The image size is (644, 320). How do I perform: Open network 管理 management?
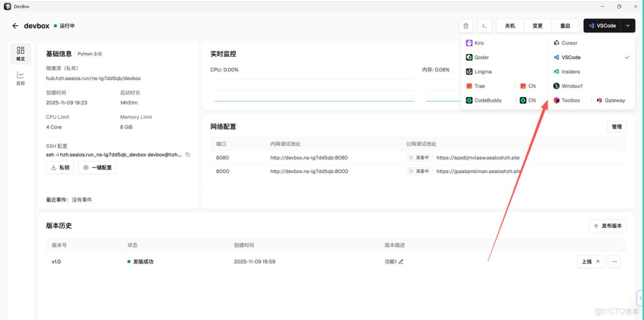click(616, 126)
